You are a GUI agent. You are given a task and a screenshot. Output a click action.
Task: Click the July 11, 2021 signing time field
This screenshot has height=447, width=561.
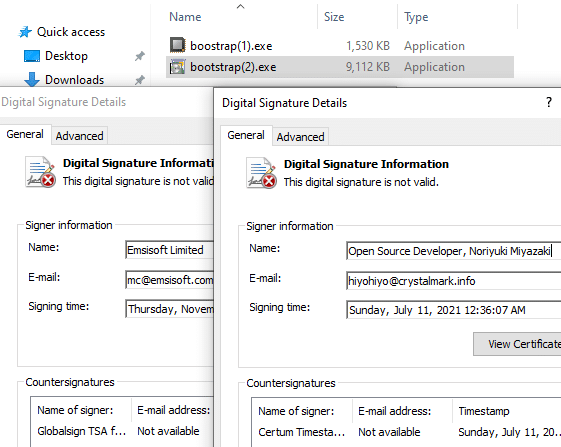pyautogui.click(x=454, y=310)
